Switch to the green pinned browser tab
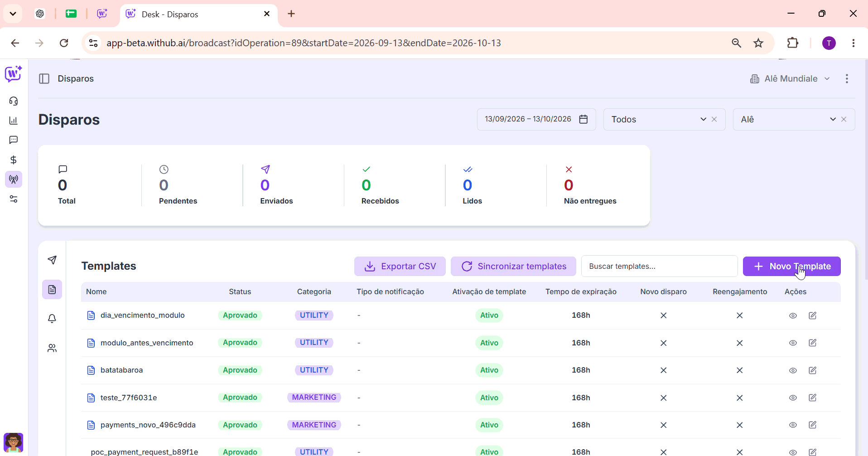Viewport: 868px width, 456px height. [x=71, y=14]
